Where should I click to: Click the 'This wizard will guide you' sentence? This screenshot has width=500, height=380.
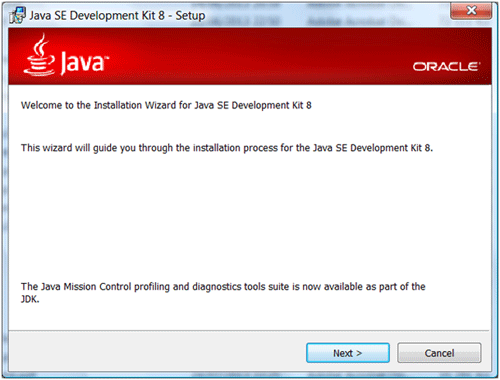tap(227, 148)
